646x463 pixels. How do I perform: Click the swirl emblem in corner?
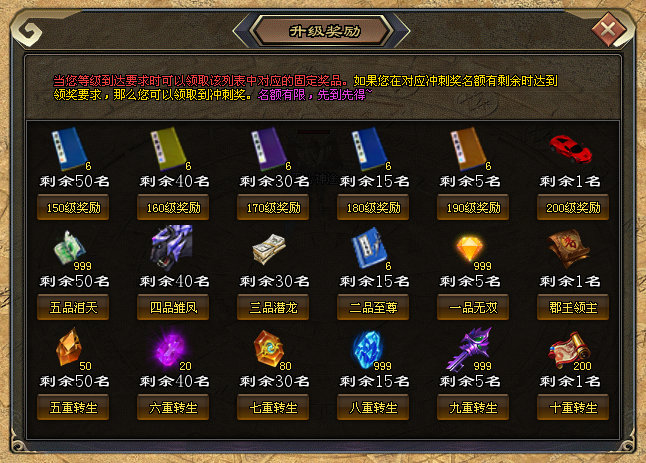[x=27, y=32]
